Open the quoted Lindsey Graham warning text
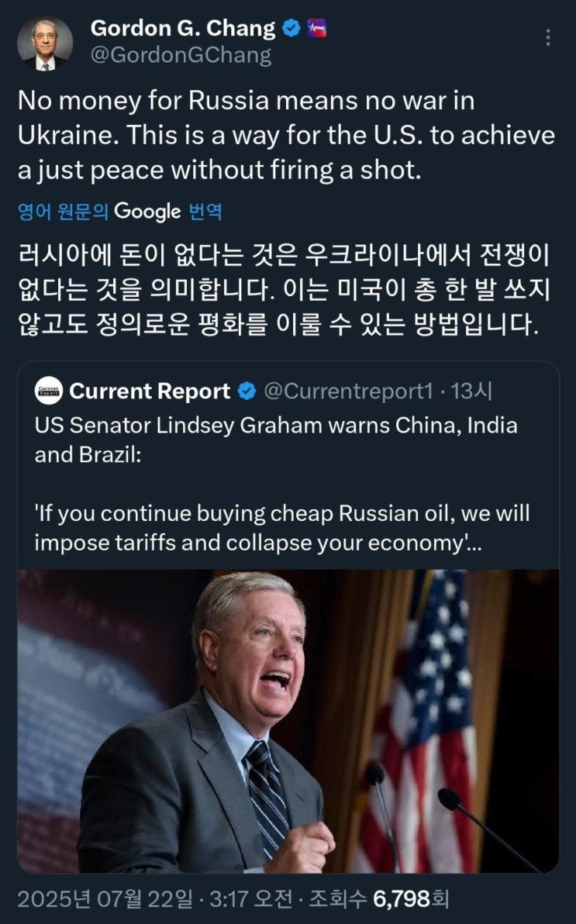Viewport: 576px width, 924px height. click(276, 439)
